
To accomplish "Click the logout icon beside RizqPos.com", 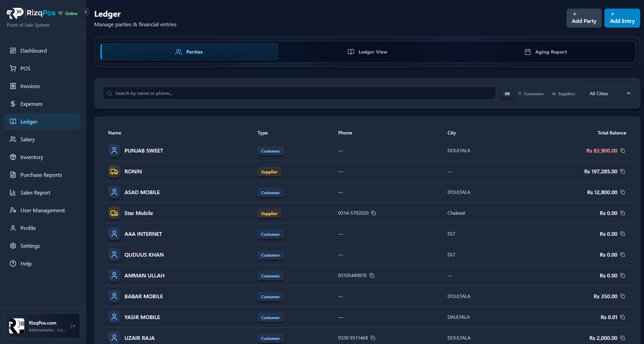I will pyautogui.click(x=73, y=326).
